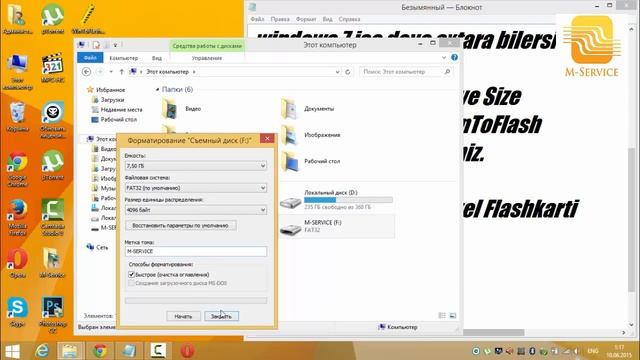Open recent locations dropdown arrow
This screenshot has width=640, height=360.
(111, 72)
